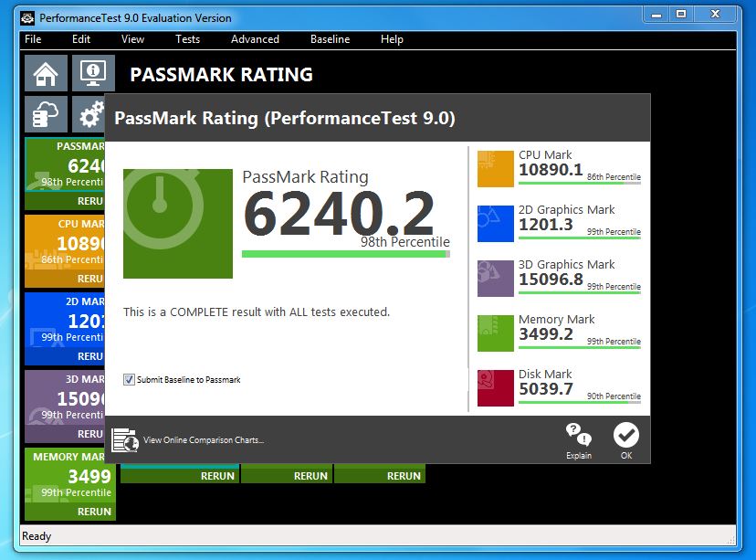Image resolution: width=756 pixels, height=560 pixels.
Task: Click the green Memory Mark icon
Action: [x=495, y=333]
